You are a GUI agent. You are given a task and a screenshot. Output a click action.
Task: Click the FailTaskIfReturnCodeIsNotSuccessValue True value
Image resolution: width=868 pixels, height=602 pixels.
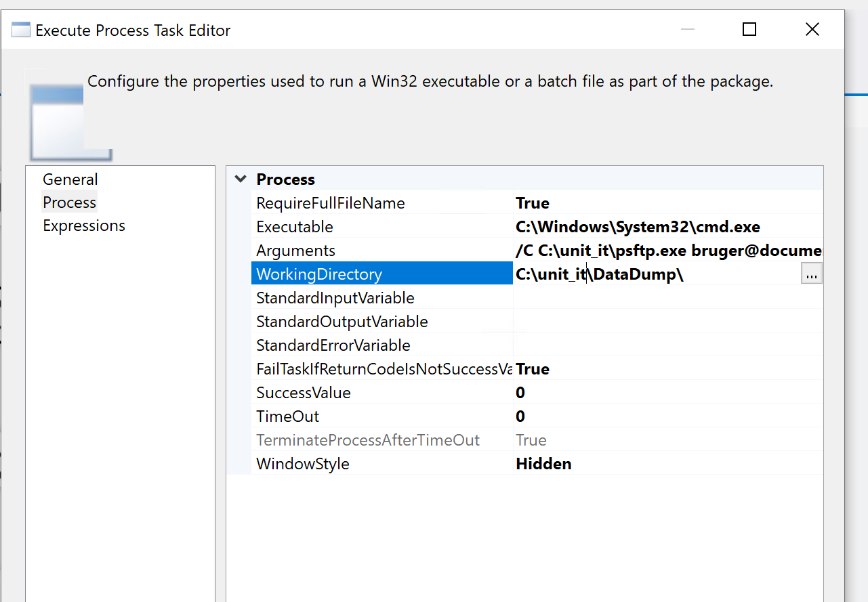(533, 369)
